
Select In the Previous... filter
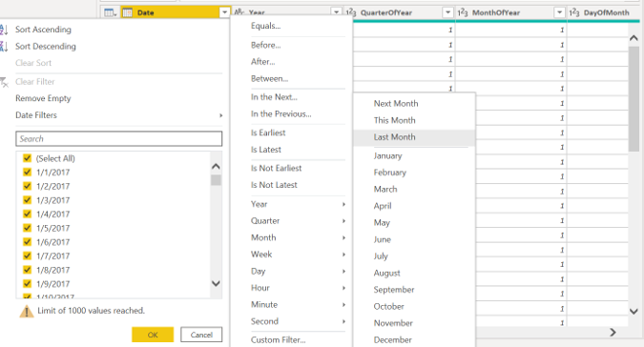point(280,114)
